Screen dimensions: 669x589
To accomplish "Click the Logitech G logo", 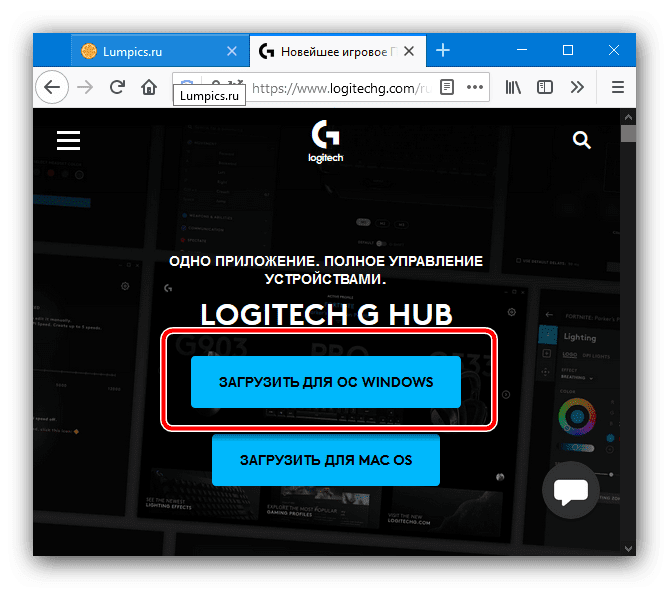I will click(x=326, y=141).
